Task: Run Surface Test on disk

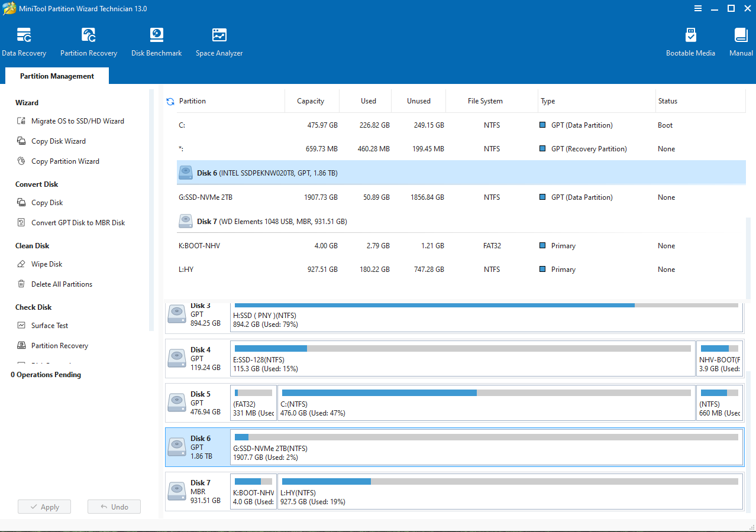Action: 49,326
